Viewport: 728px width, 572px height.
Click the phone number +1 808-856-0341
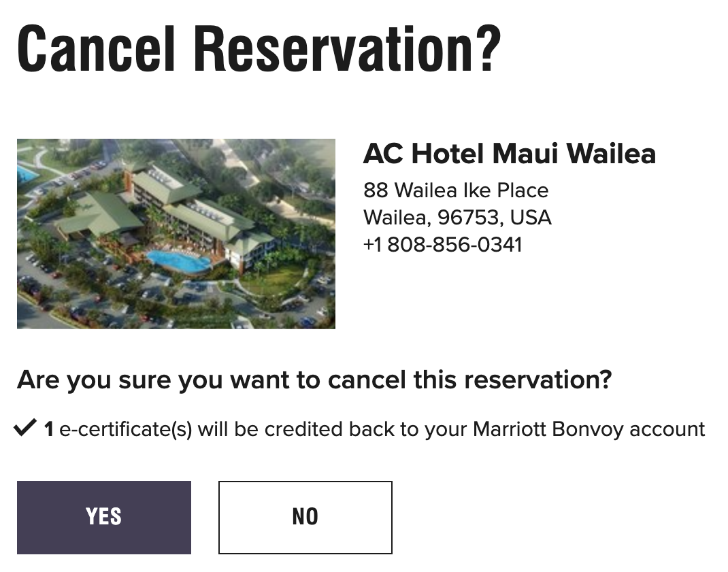[442, 244]
